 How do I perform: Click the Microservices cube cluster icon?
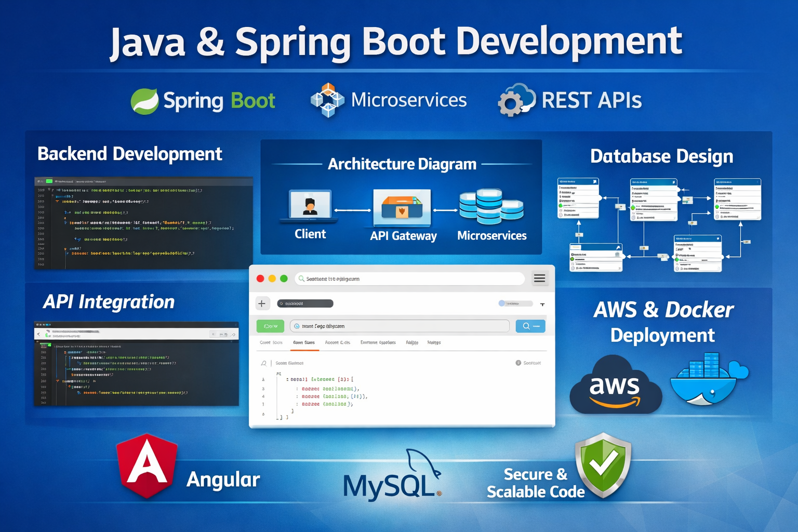coord(327,100)
